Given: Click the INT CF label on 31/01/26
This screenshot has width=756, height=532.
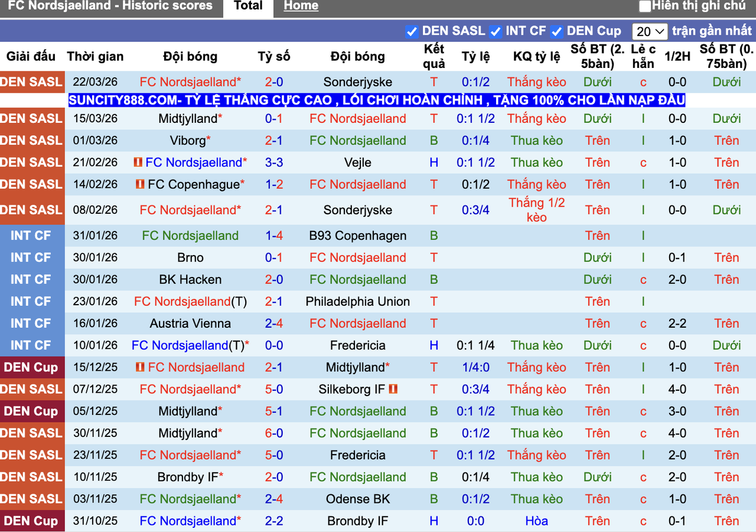Looking at the screenshot, I should pyautogui.click(x=31, y=236).
